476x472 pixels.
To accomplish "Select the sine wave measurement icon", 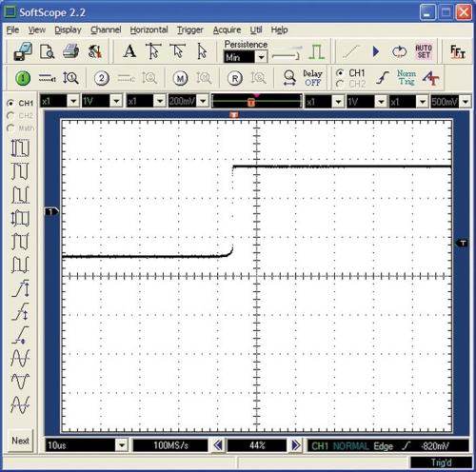I will pyautogui.click(x=20, y=358).
